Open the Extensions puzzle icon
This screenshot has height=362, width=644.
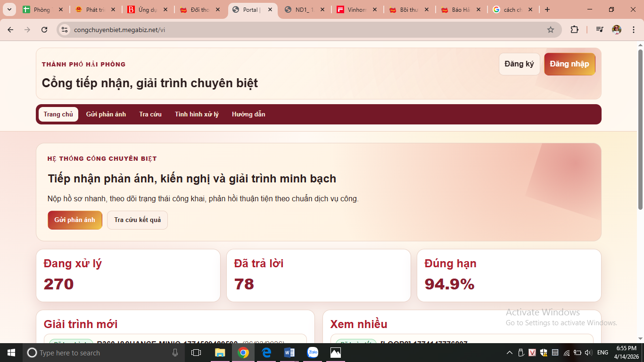click(574, 29)
